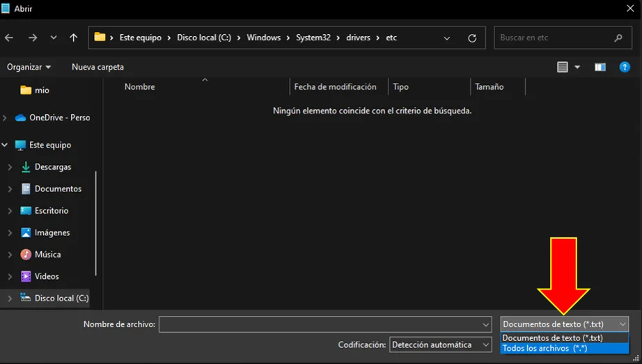The height and width of the screenshot is (364, 642).
Task: Go forward with the right arrow
Action: pos(33,38)
